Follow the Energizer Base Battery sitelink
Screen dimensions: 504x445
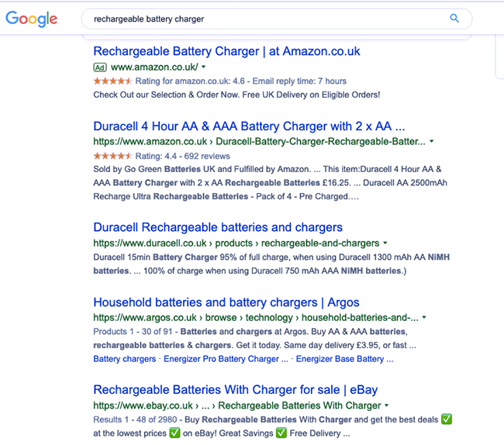click(x=344, y=359)
